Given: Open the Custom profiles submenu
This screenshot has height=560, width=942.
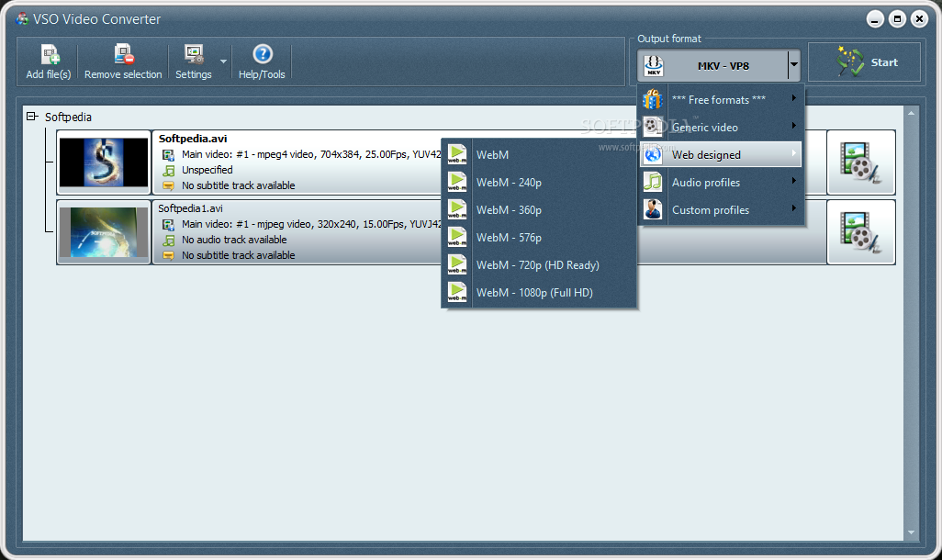Looking at the screenshot, I should click(721, 210).
